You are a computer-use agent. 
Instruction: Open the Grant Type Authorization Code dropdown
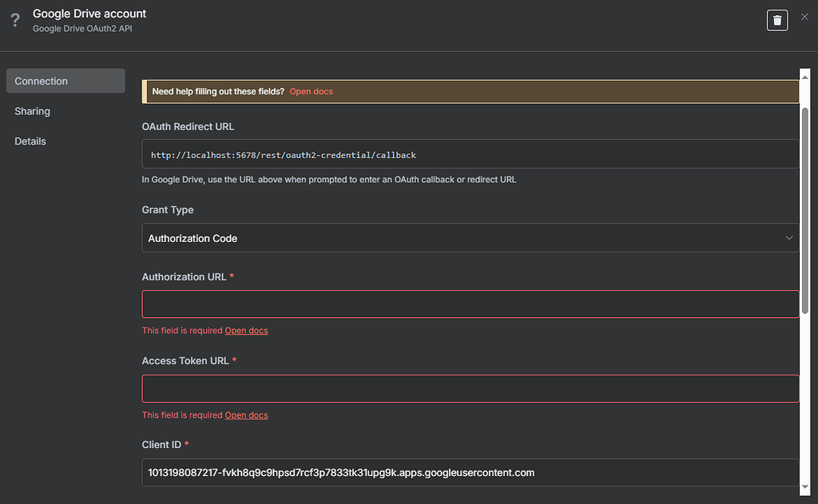tap(463, 238)
